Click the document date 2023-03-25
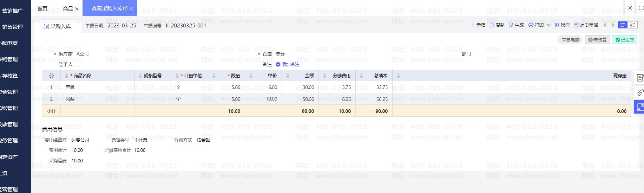The width and height of the screenshot is (644, 193). coord(122,26)
